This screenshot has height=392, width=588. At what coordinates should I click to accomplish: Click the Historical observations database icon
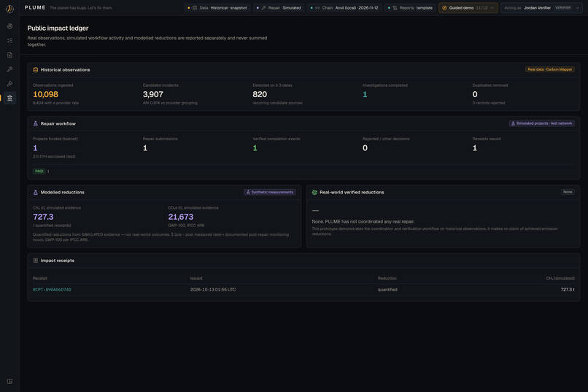tap(36, 70)
